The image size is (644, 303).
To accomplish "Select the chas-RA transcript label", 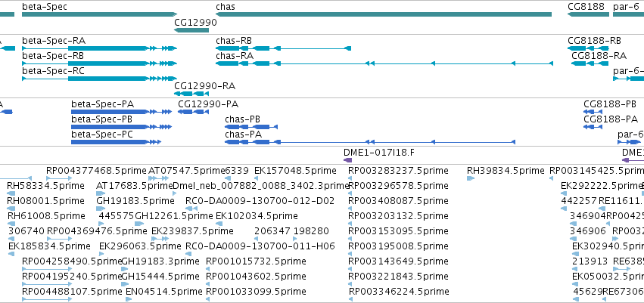I will click(x=235, y=56).
